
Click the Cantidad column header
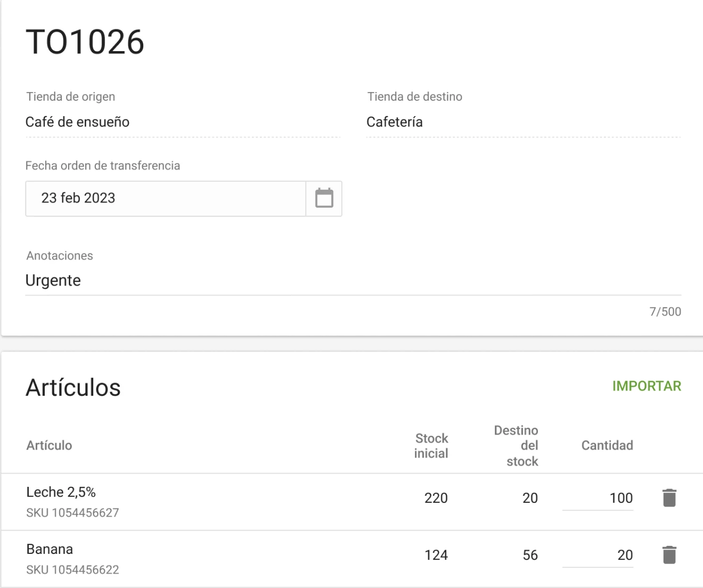[606, 445]
